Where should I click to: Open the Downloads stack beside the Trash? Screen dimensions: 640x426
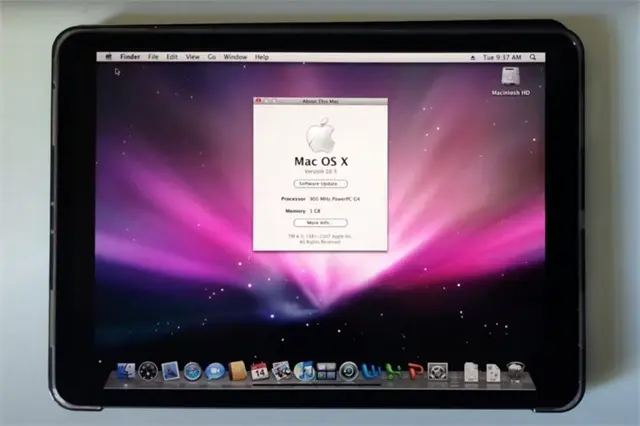click(493, 372)
